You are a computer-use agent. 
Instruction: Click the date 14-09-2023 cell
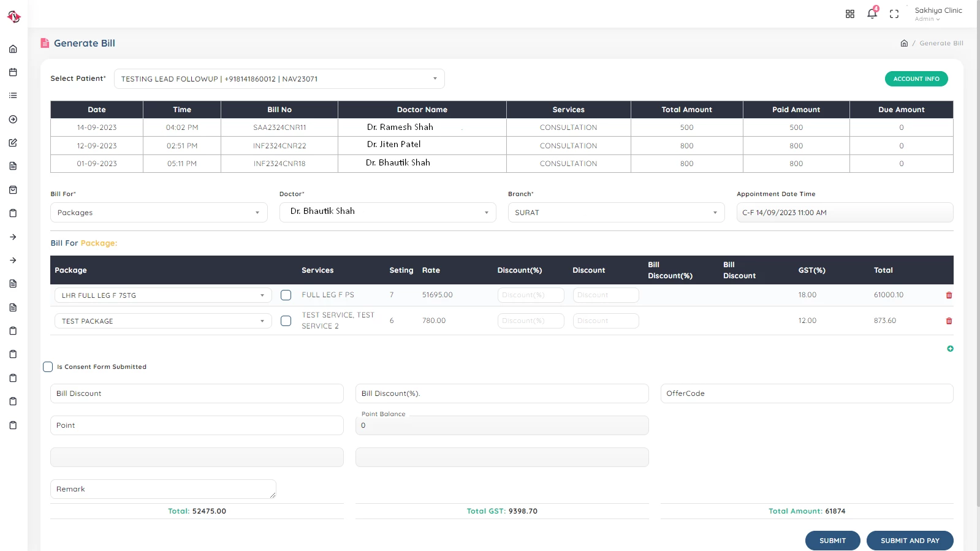97,127
